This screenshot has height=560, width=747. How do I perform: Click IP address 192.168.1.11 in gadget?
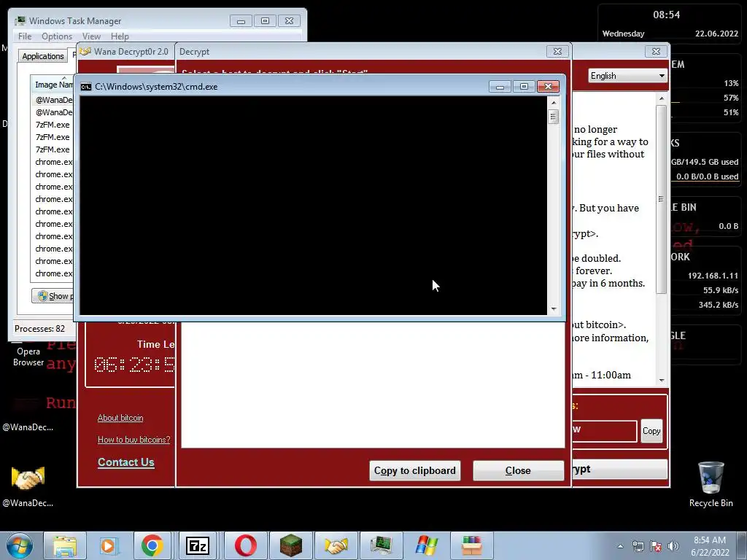click(x=713, y=276)
